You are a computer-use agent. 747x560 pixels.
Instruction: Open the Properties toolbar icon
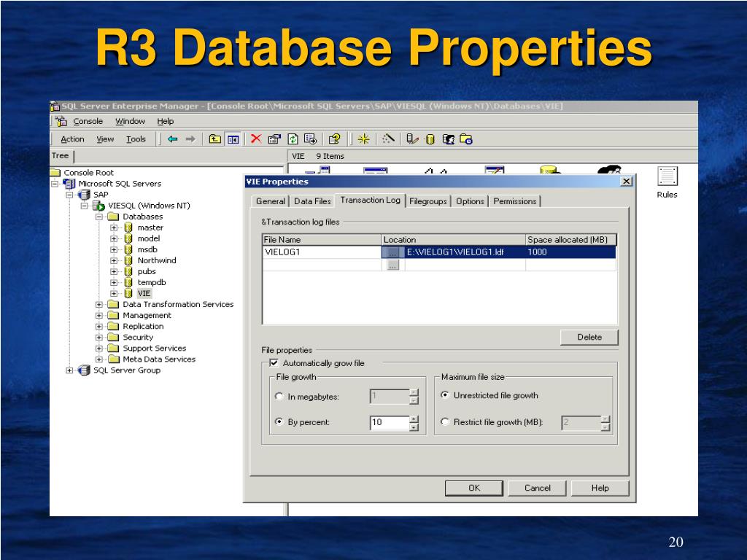click(274, 139)
